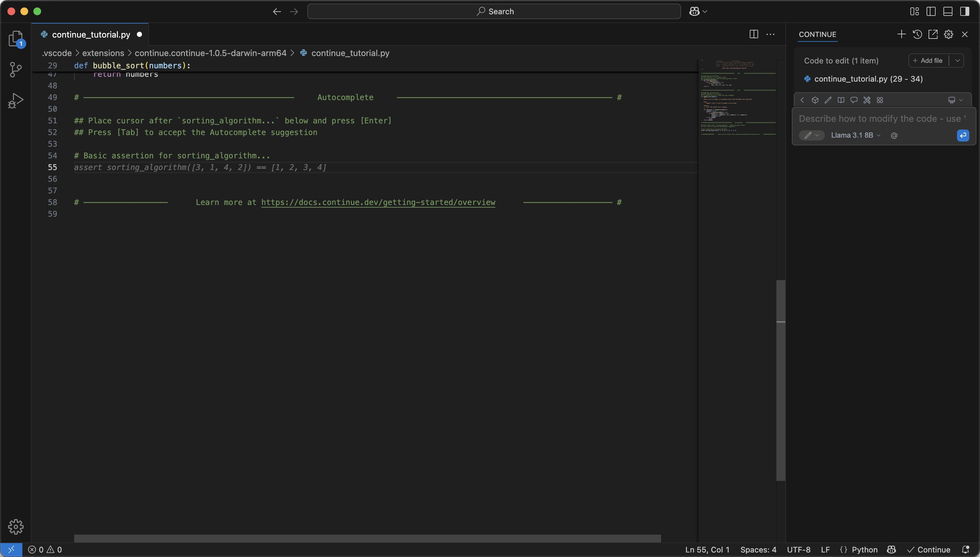Open Copilot status icon in status bar
980x557 pixels.
(892, 549)
